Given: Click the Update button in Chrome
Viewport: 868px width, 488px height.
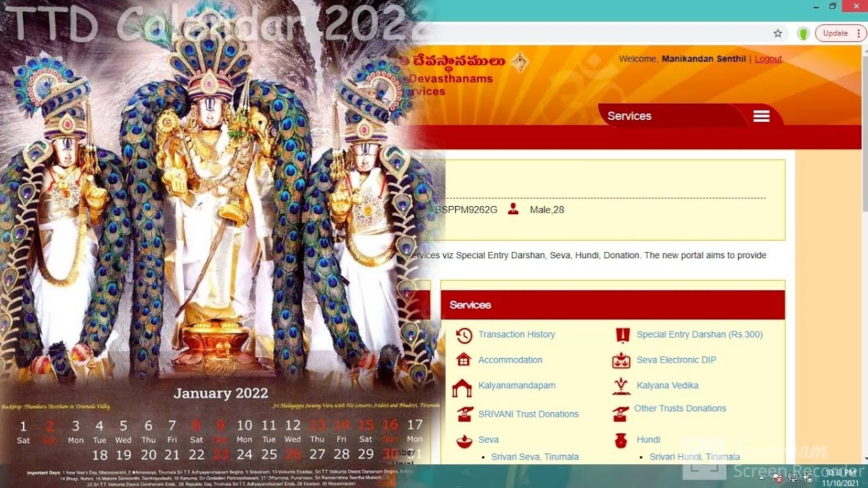Looking at the screenshot, I should (x=841, y=33).
